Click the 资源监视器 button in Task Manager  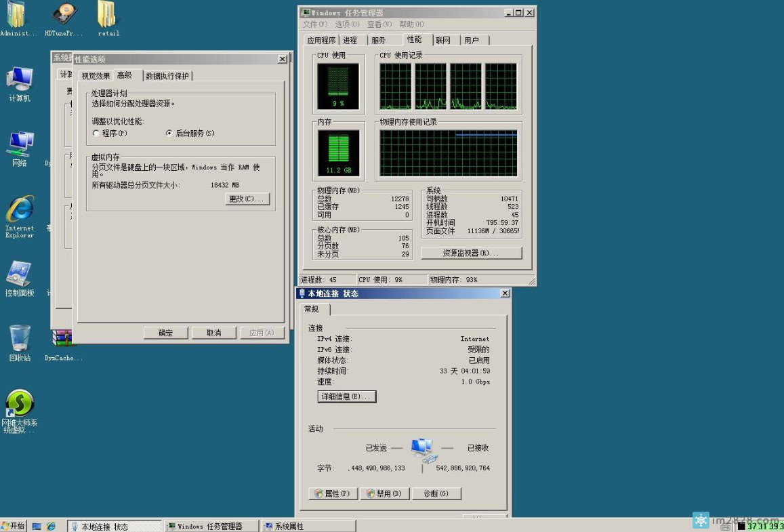click(x=471, y=253)
